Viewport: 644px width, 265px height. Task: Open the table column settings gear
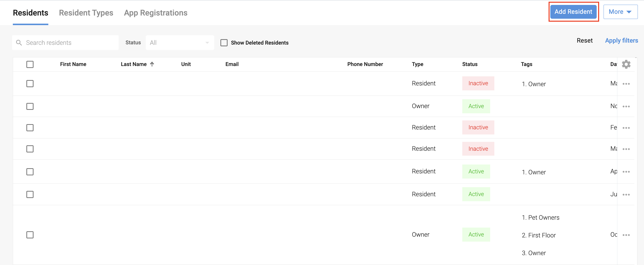[x=626, y=64]
